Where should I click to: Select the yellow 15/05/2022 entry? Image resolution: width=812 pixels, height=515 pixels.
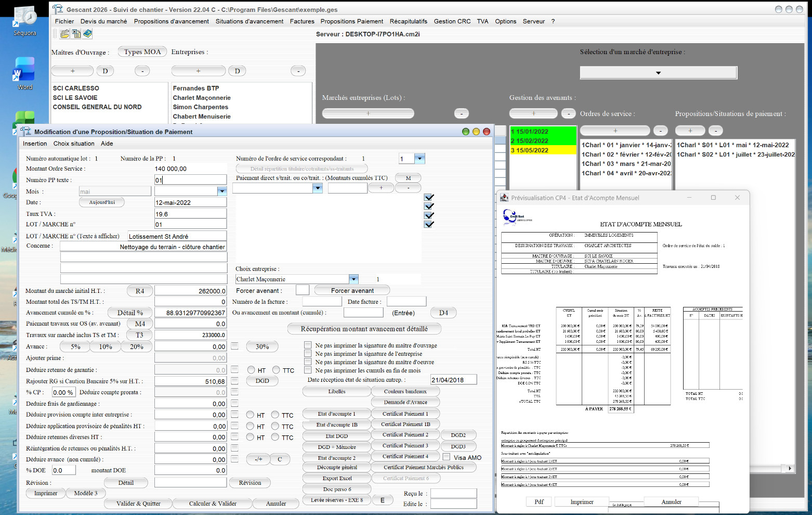(543, 150)
